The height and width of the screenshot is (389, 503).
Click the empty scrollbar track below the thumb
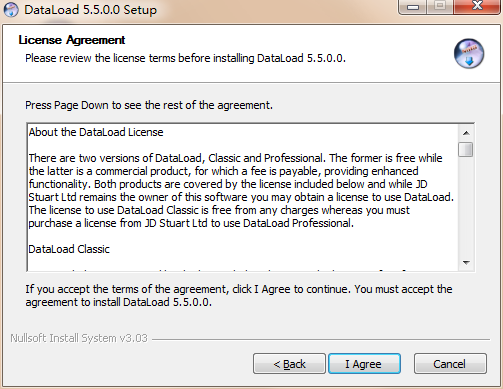coord(466,206)
